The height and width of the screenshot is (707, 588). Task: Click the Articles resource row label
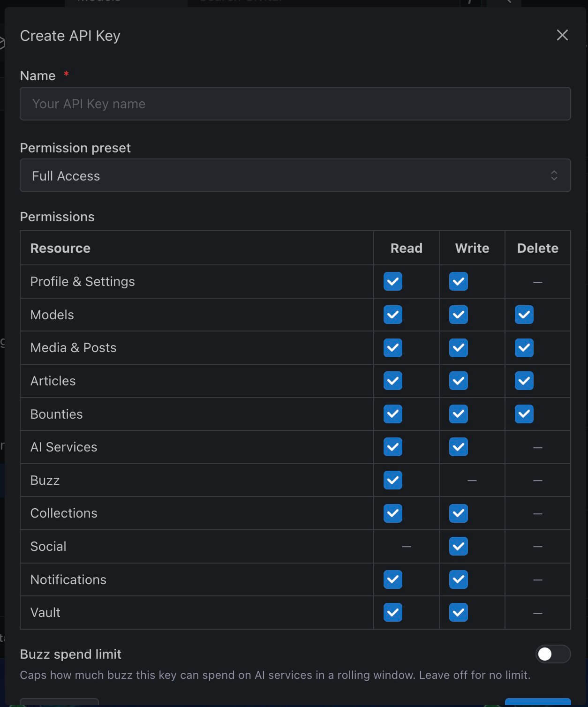coord(53,381)
